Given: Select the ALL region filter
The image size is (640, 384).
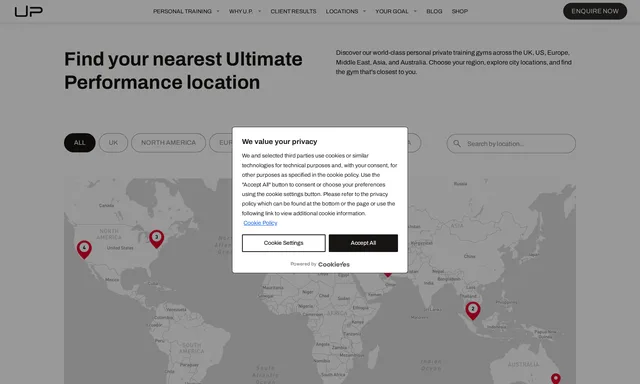Looking at the screenshot, I should pos(80,143).
